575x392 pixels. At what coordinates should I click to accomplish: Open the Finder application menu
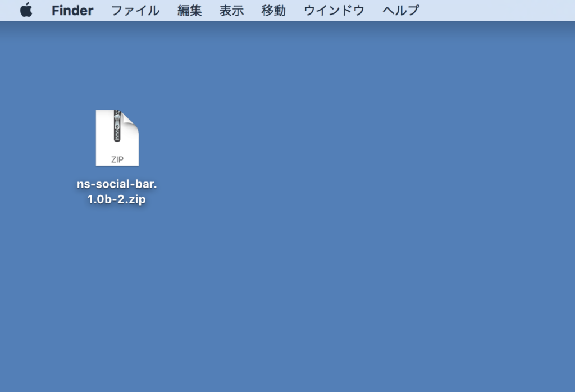tap(72, 10)
